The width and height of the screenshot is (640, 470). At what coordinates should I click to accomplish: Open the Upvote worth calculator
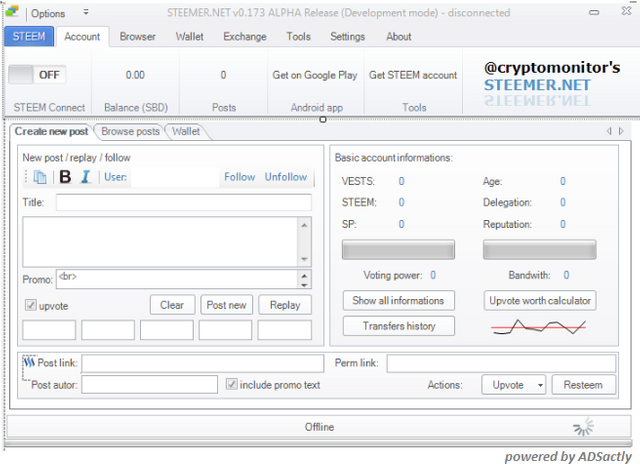point(540,301)
